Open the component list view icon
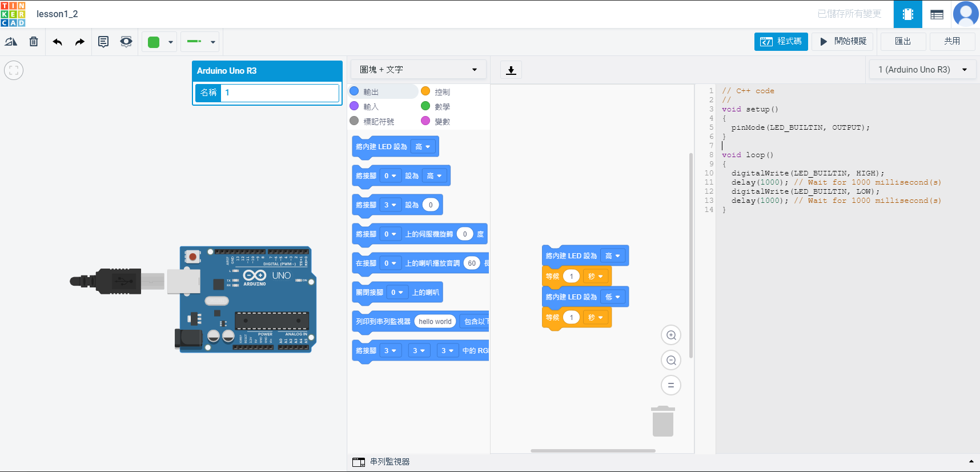 [x=937, y=14]
